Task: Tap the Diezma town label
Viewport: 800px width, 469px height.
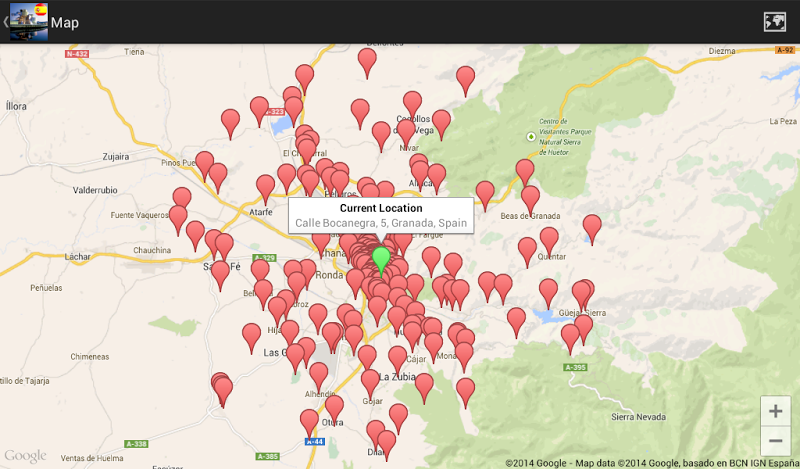Action: (722, 51)
